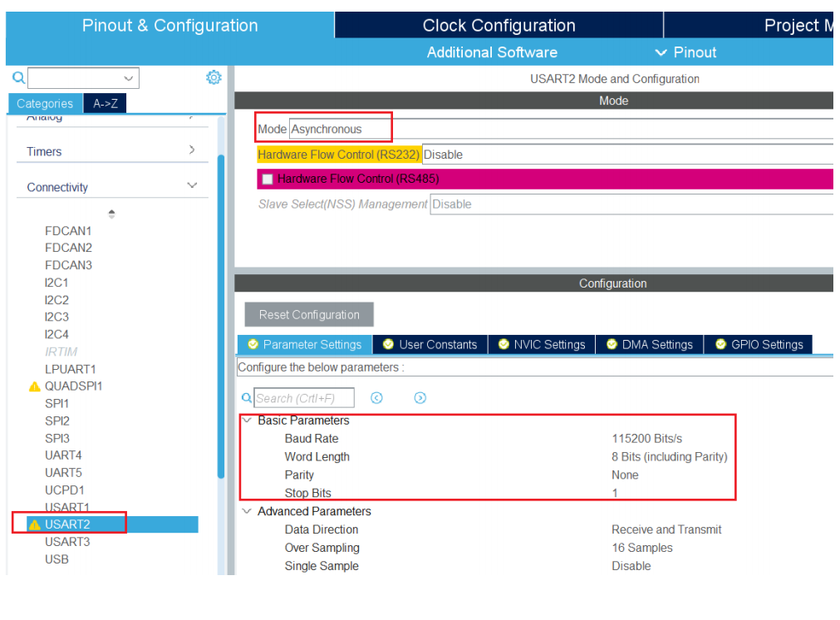Open Hardware Flow Control (RS232) dropdown
This screenshot has width=840, height=620.
627,155
